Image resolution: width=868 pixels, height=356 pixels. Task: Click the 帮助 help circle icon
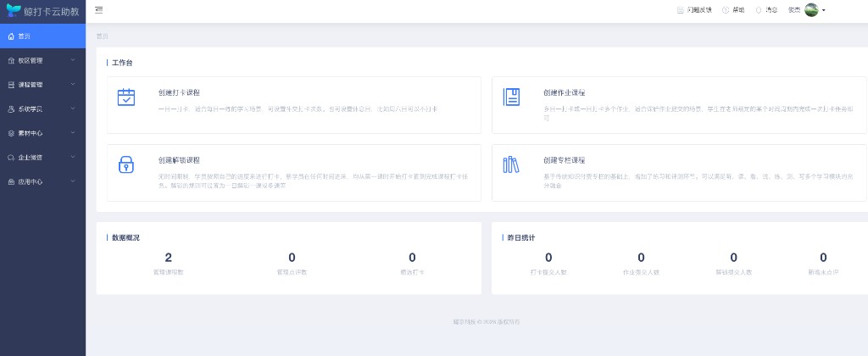point(726,10)
